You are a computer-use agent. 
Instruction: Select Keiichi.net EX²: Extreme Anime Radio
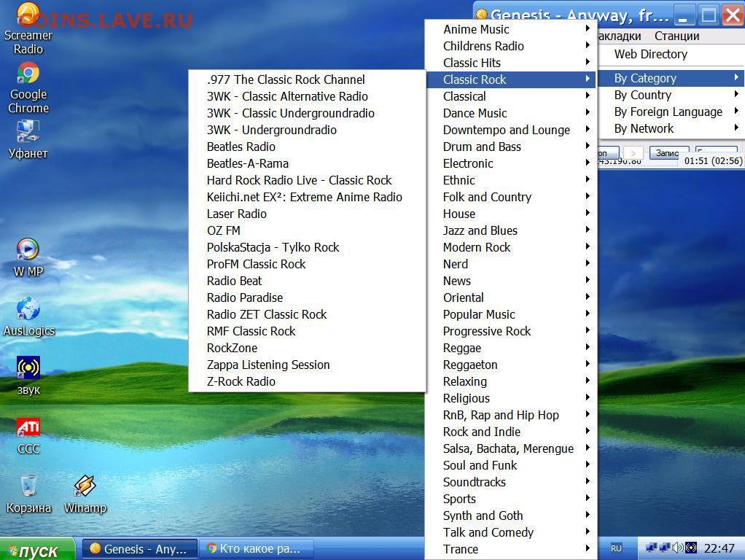(307, 197)
